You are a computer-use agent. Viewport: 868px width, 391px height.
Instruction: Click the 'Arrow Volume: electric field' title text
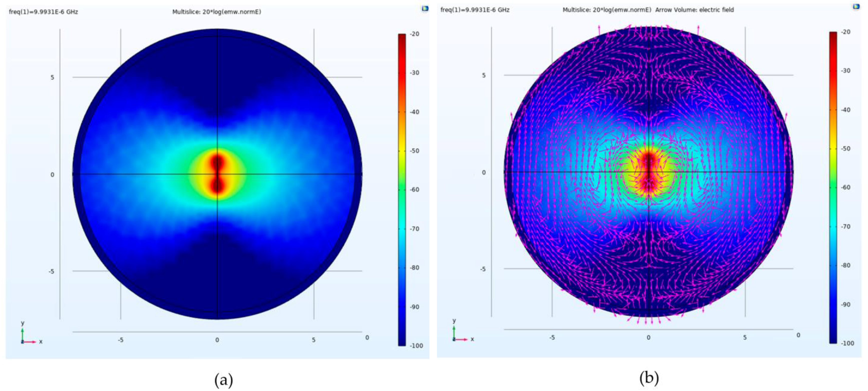click(694, 10)
